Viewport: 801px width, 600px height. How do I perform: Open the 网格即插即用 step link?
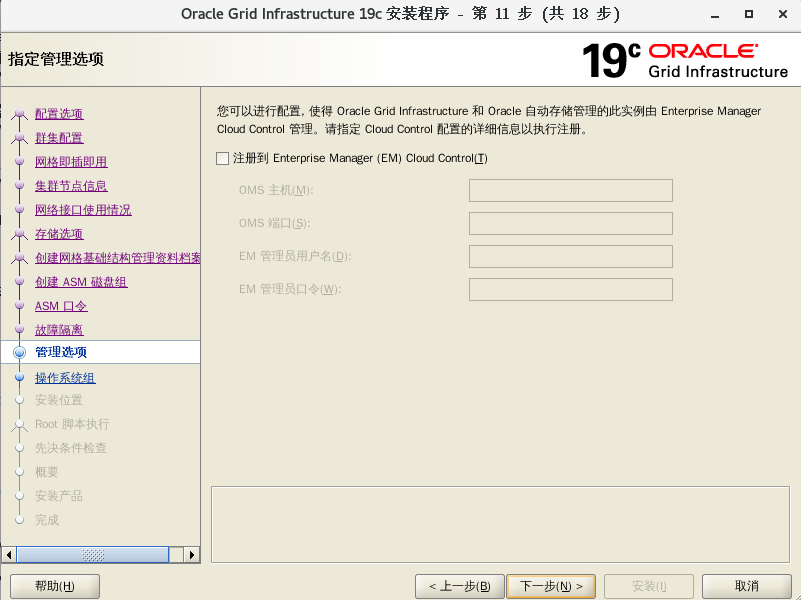[71, 162]
